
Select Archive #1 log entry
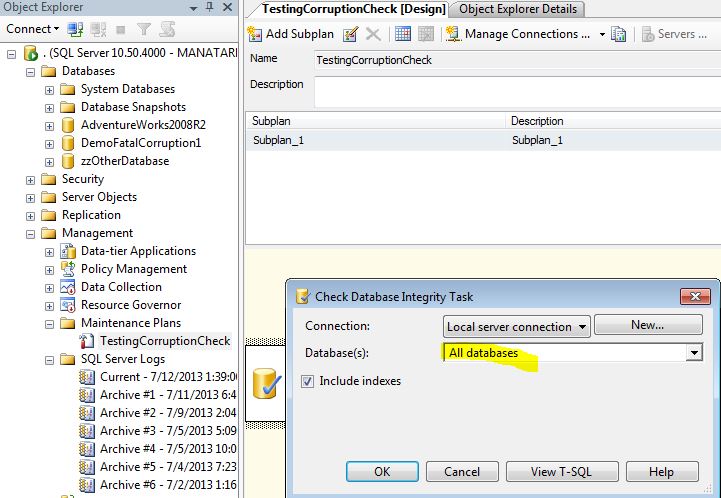(x=168, y=395)
